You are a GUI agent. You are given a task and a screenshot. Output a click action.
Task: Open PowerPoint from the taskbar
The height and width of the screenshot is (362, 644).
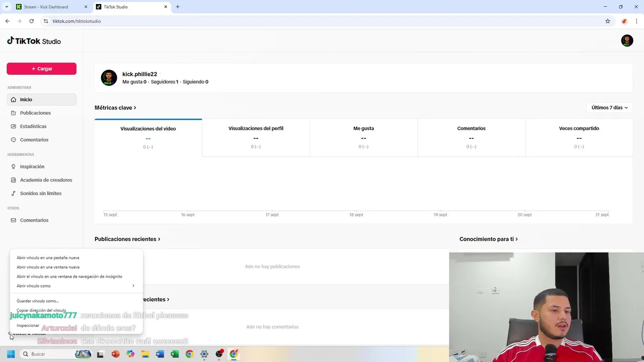(x=116, y=354)
